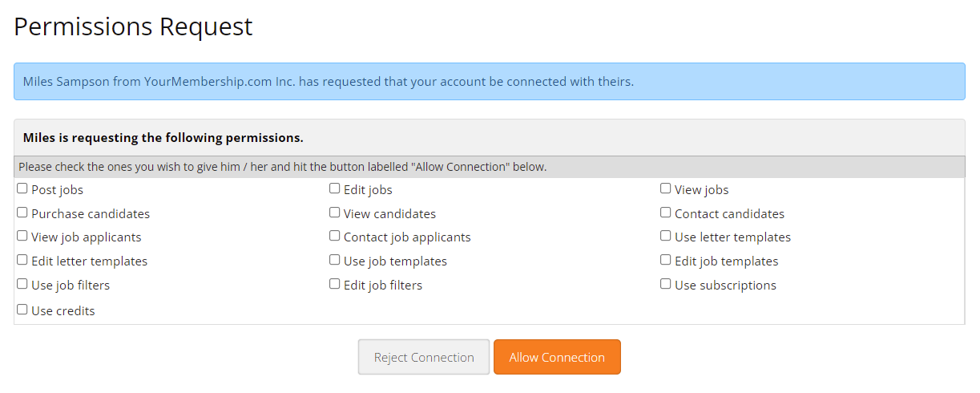Enable Contact candidates permission
This screenshot has width=980, height=393.
[666, 213]
